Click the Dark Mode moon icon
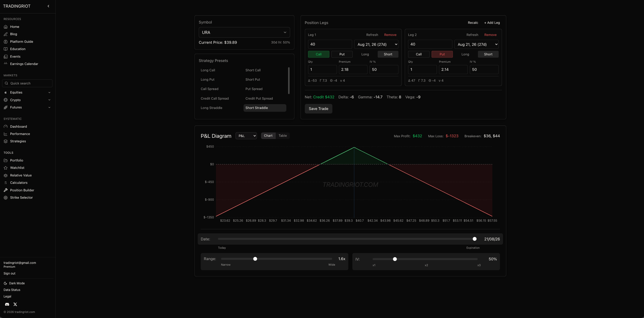Screen dimensions: 644x318 [x=5, y=283]
